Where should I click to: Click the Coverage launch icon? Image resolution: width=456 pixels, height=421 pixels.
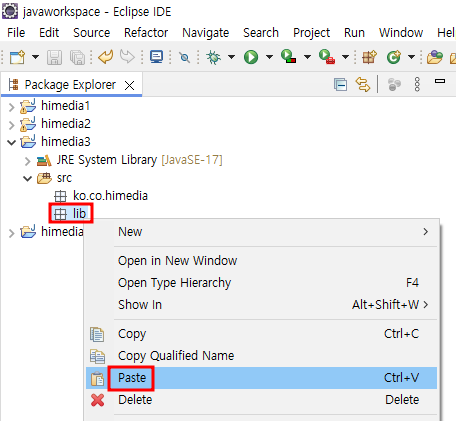coord(289,57)
